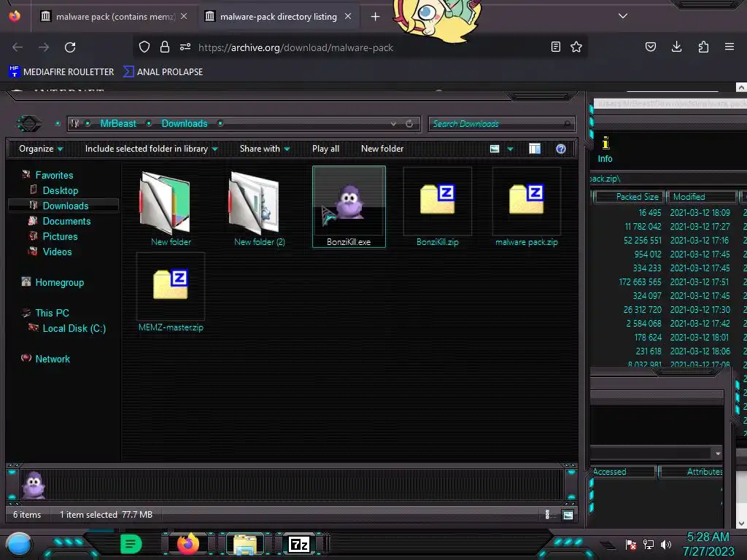
Task: Open the green notes app on taskbar
Action: click(131, 544)
